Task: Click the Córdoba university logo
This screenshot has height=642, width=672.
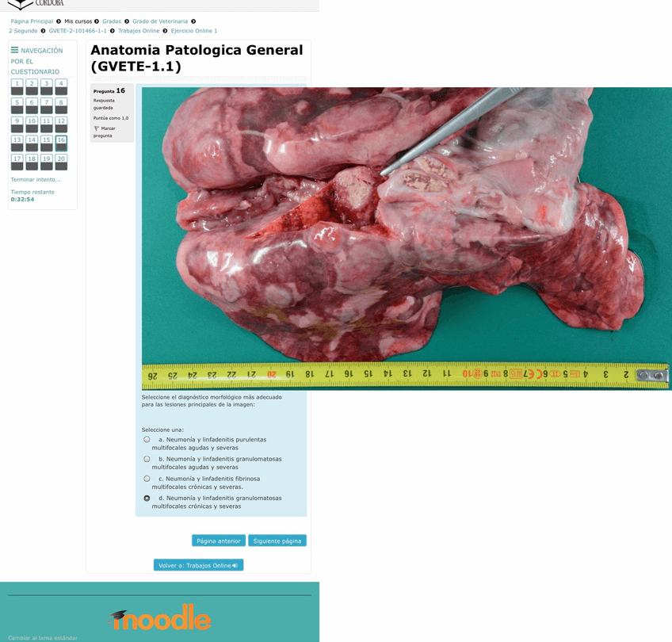Action: click(36, 3)
